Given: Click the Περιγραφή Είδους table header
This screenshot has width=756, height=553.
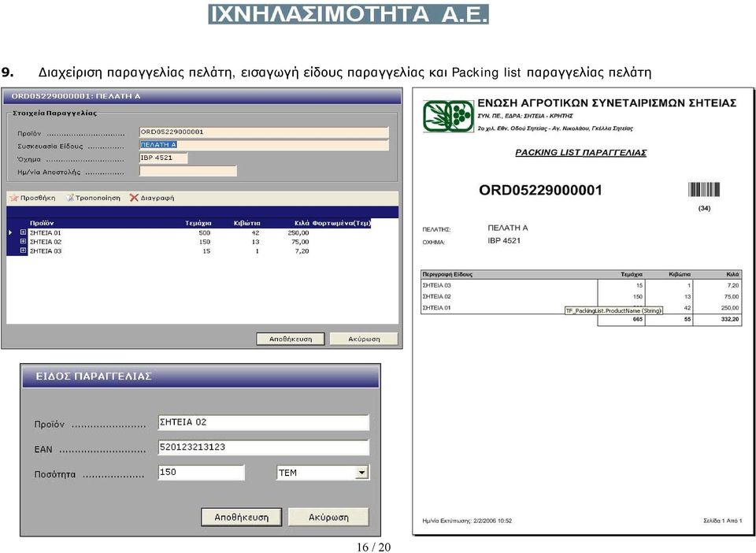Looking at the screenshot, I should tap(447, 274).
